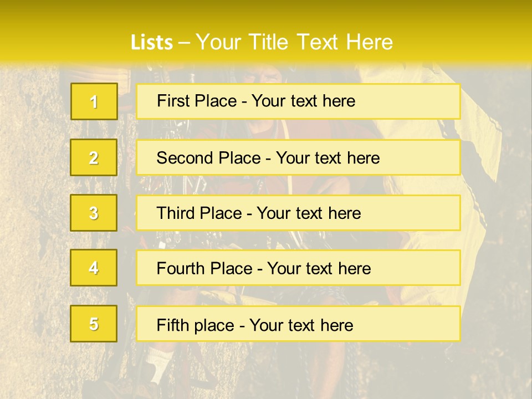Click the white sock in the background photo
The image size is (532, 399).
[161, 359]
